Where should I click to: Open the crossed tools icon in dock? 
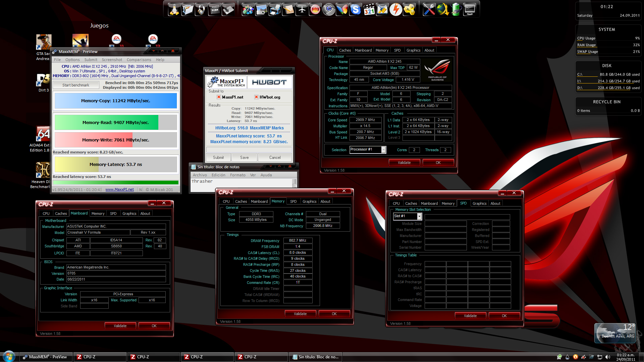point(429,9)
